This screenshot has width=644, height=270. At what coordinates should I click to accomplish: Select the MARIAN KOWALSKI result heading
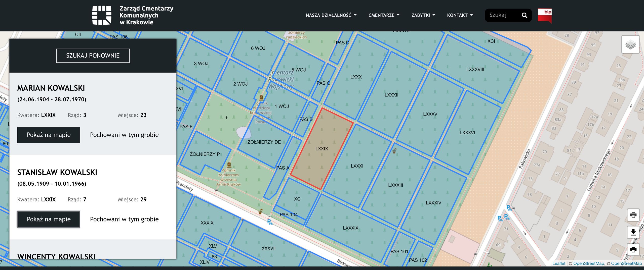51,88
